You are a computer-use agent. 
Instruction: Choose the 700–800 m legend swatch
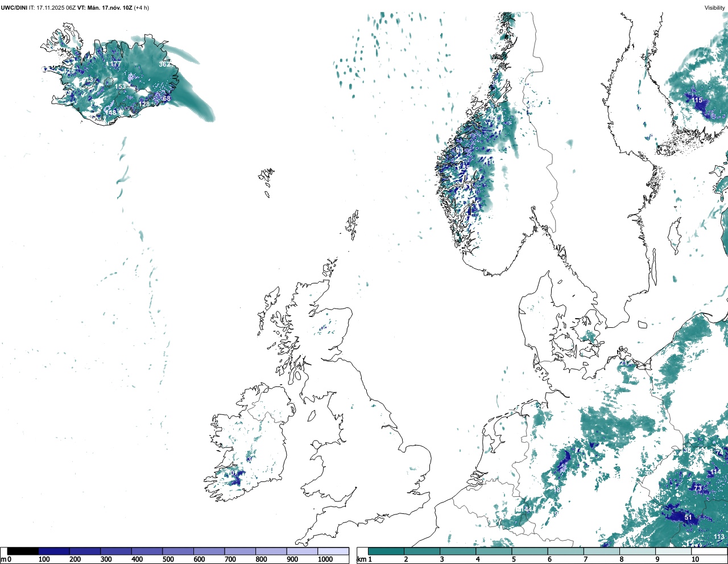(240, 551)
